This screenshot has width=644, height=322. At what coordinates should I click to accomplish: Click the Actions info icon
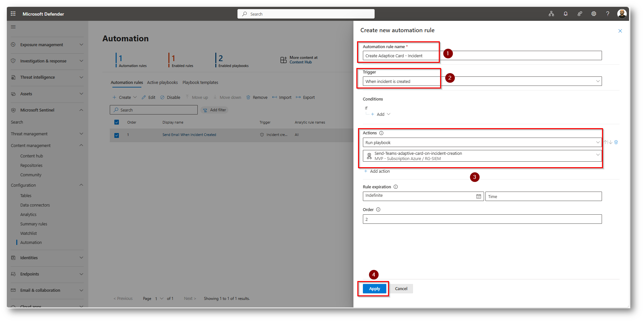[381, 133]
